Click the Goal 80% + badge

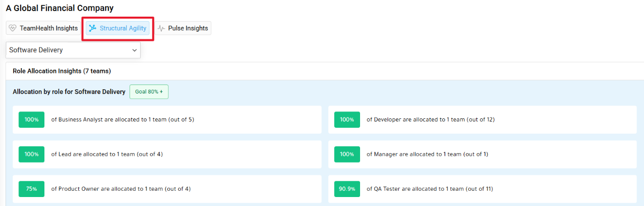(149, 91)
